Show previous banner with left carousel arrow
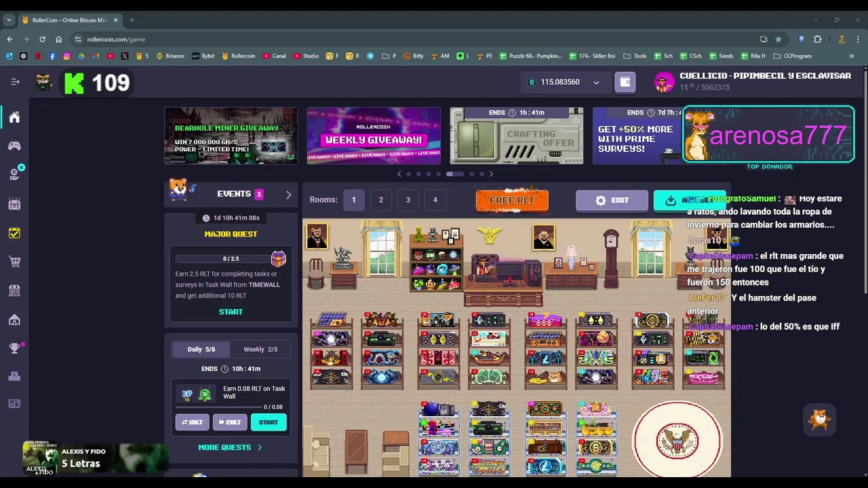Image resolution: width=868 pixels, height=488 pixels. pyautogui.click(x=399, y=174)
